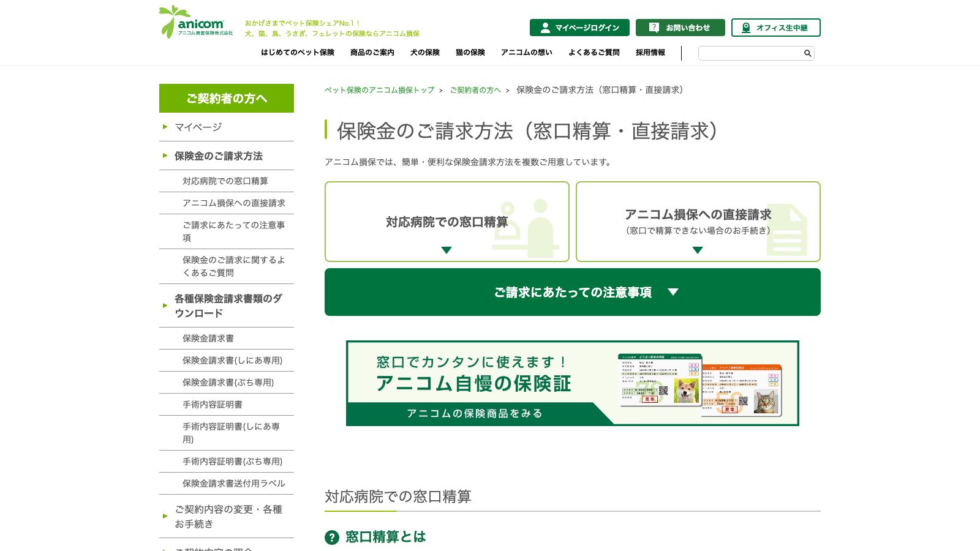Jump to 対応病院での窓口精算 card
This screenshot has height=551, width=980.
(447, 222)
